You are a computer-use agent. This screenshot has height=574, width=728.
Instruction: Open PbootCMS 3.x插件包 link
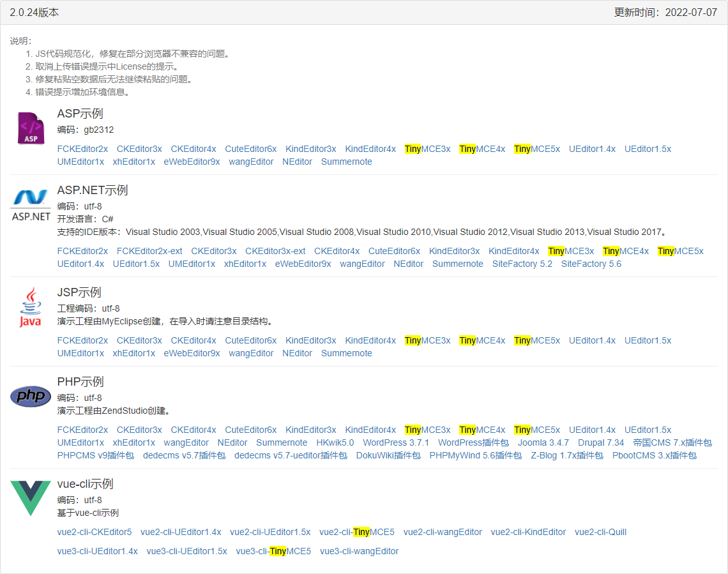pyautogui.click(x=654, y=456)
